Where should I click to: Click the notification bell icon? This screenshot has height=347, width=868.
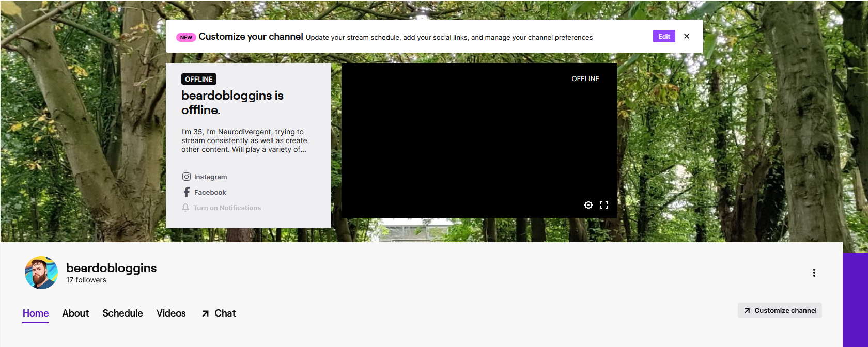(185, 208)
